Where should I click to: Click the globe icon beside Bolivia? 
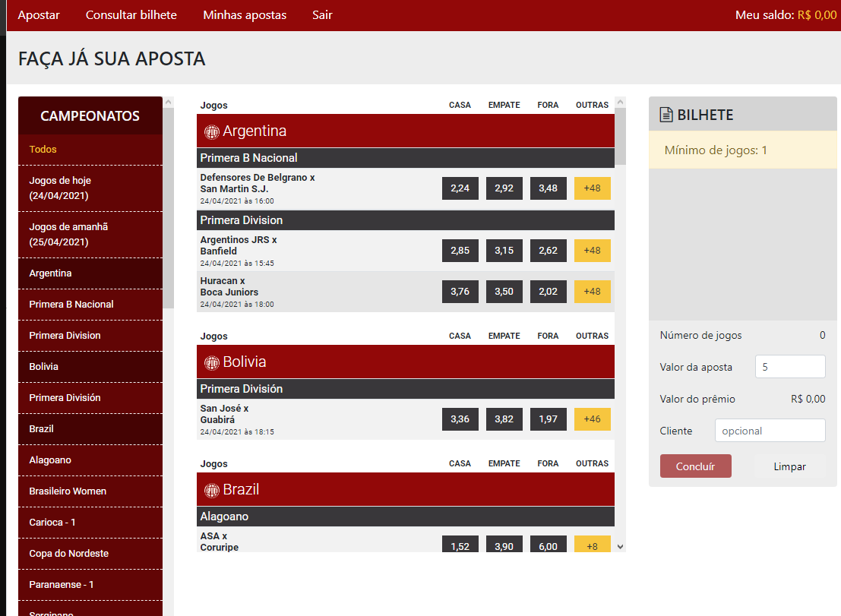point(212,362)
